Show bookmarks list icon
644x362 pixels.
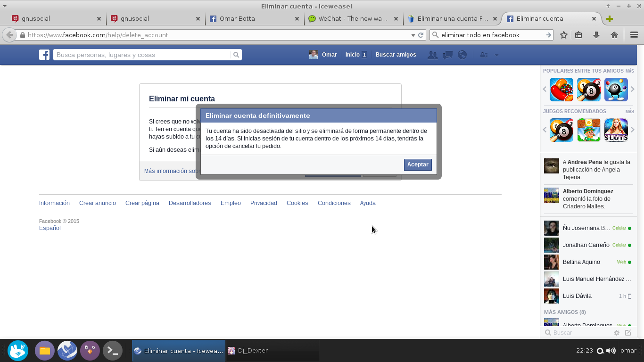tap(578, 35)
